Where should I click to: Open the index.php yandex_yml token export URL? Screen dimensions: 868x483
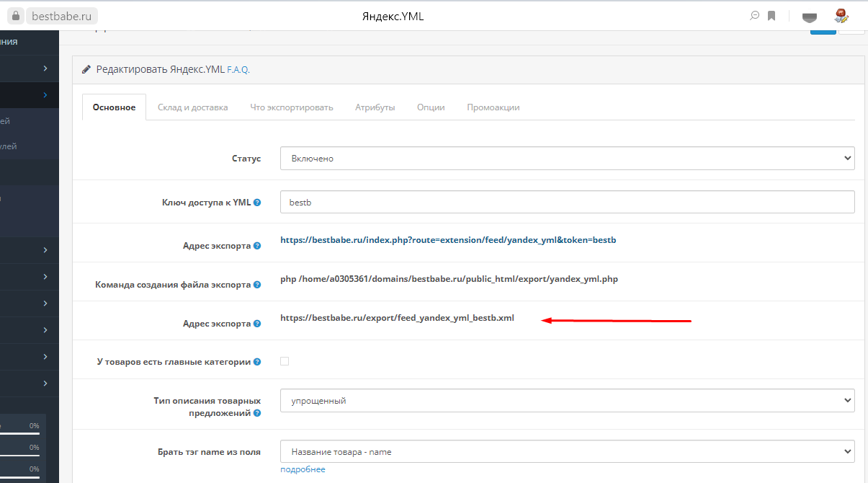tap(448, 240)
